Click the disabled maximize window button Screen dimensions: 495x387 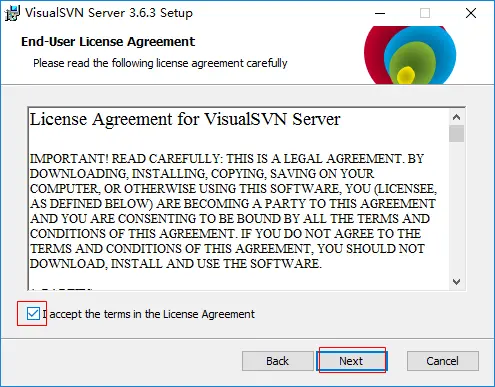point(425,13)
